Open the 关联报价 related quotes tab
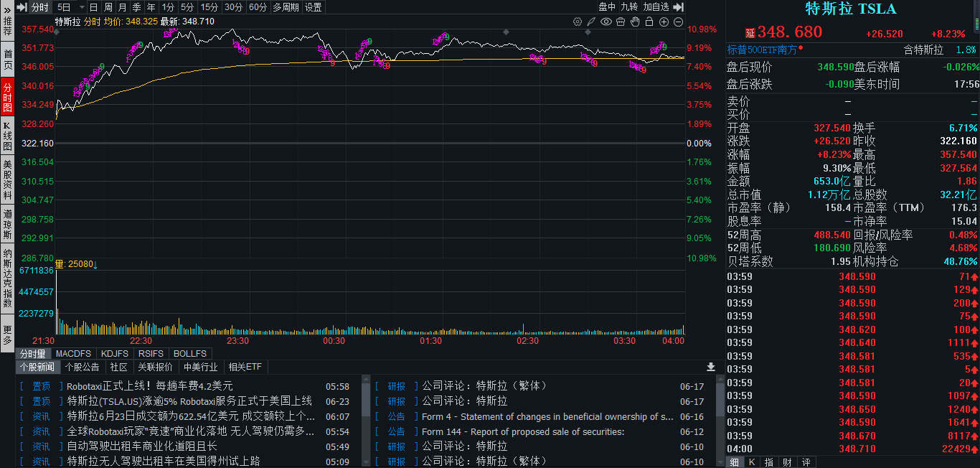 pyautogui.click(x=156, y=368)
